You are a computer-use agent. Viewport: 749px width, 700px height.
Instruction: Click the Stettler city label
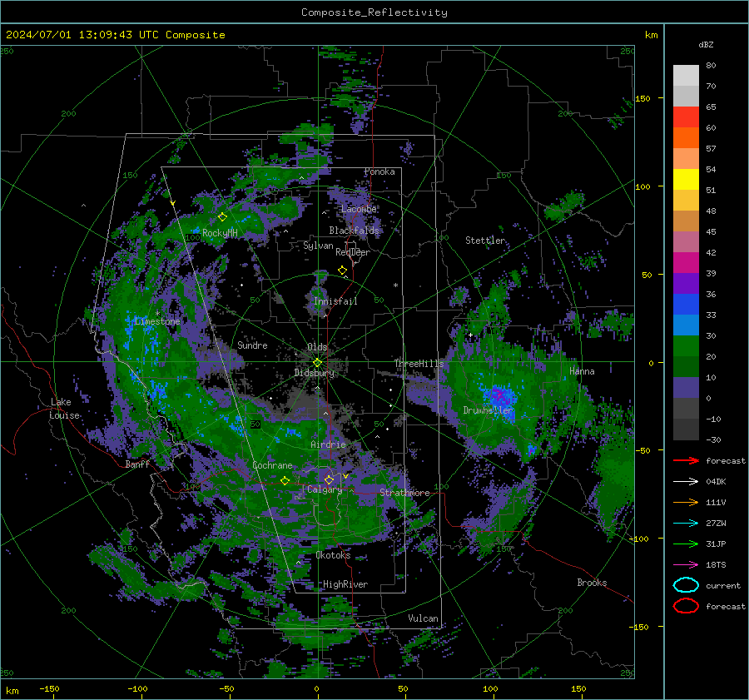[485, 241]
